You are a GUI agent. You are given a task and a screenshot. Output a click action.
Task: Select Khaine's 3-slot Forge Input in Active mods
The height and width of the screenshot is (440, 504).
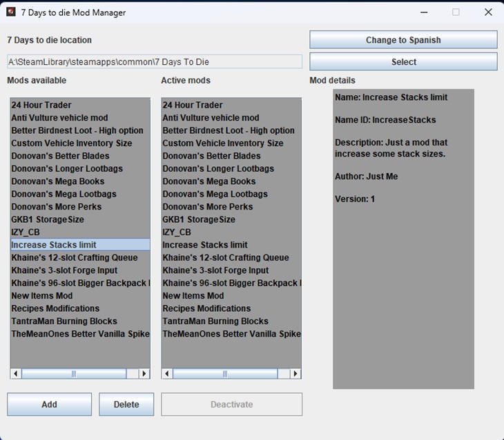231,270
